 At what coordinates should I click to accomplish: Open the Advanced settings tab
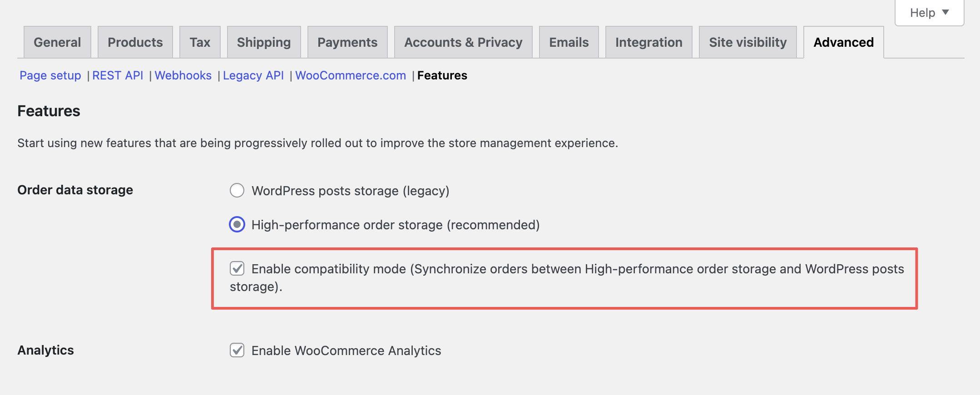point(843,42)
